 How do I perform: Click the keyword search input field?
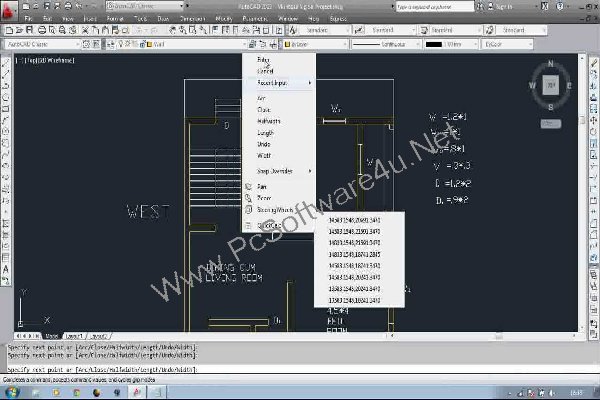click(434, 7)
